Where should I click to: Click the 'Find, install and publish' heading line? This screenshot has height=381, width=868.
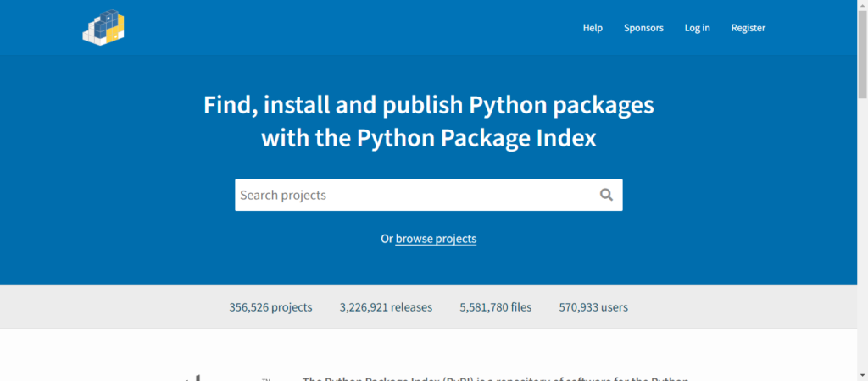tap(429, 105)
